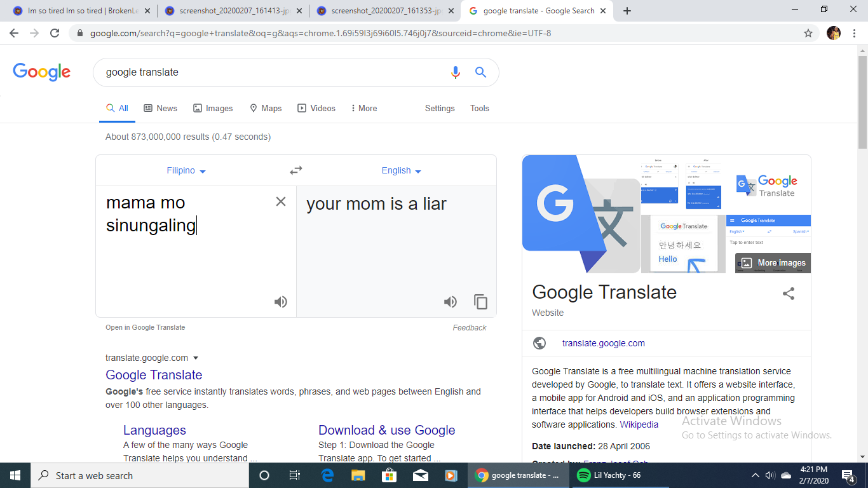868x488 pixels.
Task: Copy the translation to clipboard
Action: (481, 302)
